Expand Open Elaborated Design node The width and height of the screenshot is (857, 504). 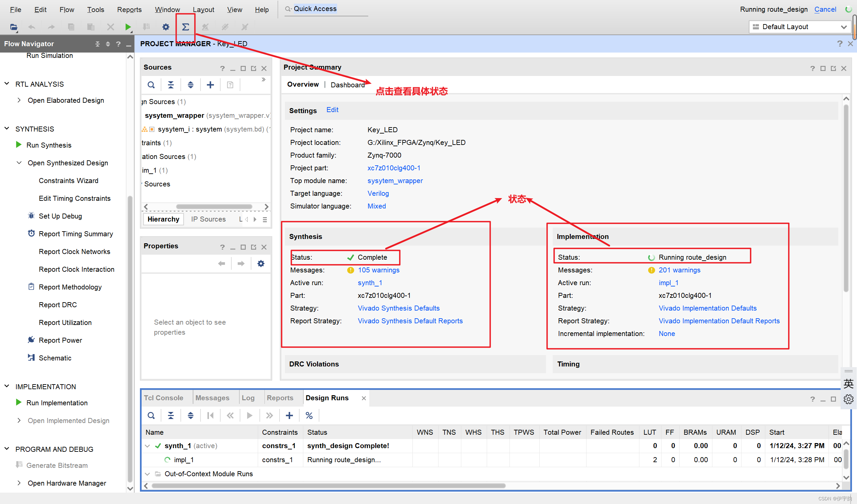click(19, 100)
